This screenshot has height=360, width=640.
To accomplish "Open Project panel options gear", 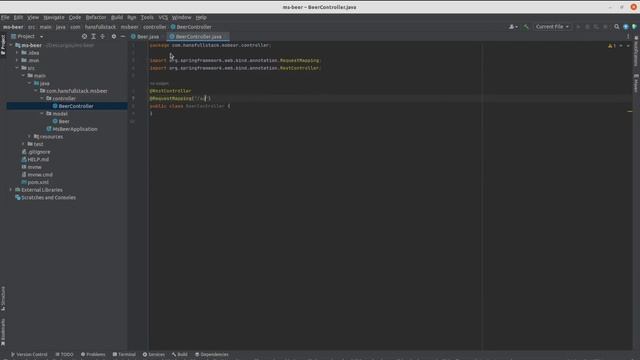I will [114, 36].
